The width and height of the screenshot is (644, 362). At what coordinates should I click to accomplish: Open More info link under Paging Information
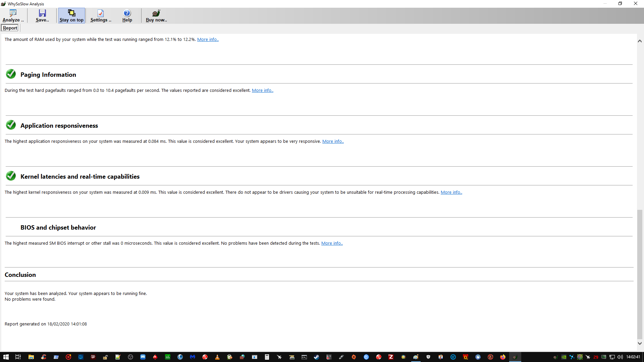pos(262,90)
